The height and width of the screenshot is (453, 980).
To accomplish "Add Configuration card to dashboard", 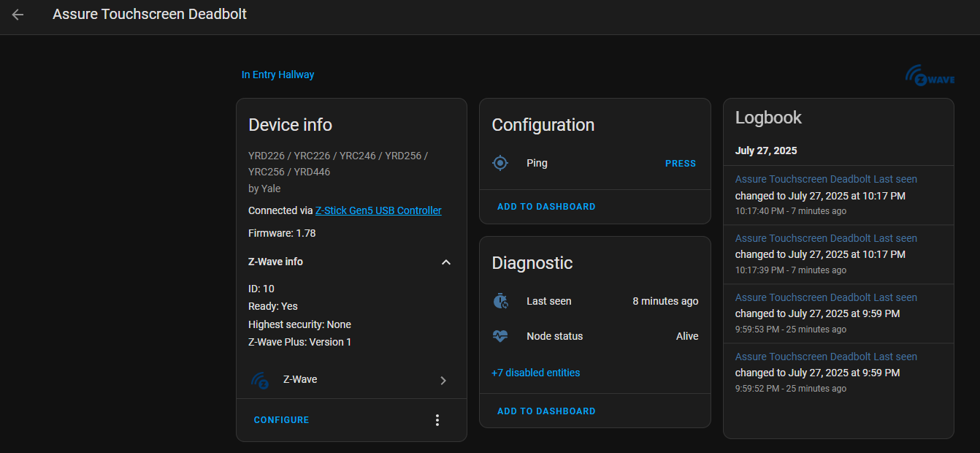I will pyautogui.click(x=546, y=207).
